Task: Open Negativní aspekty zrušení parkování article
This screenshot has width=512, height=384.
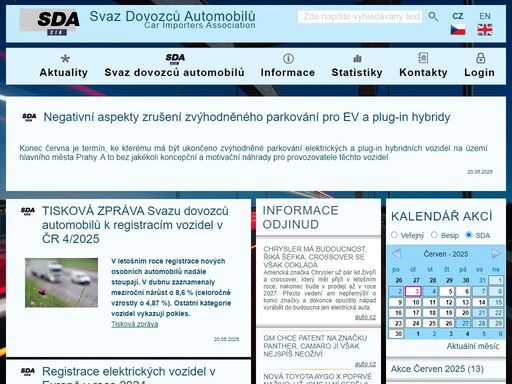Action: [x=247, y=117]
